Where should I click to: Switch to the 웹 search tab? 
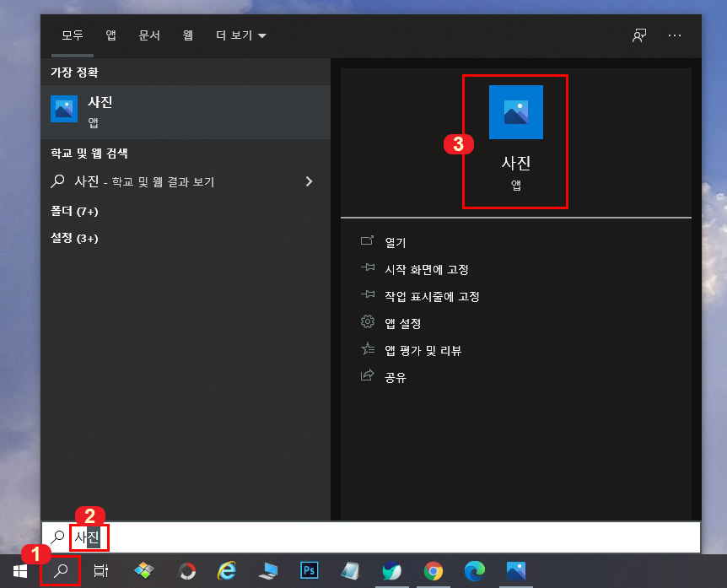point(187,35)
